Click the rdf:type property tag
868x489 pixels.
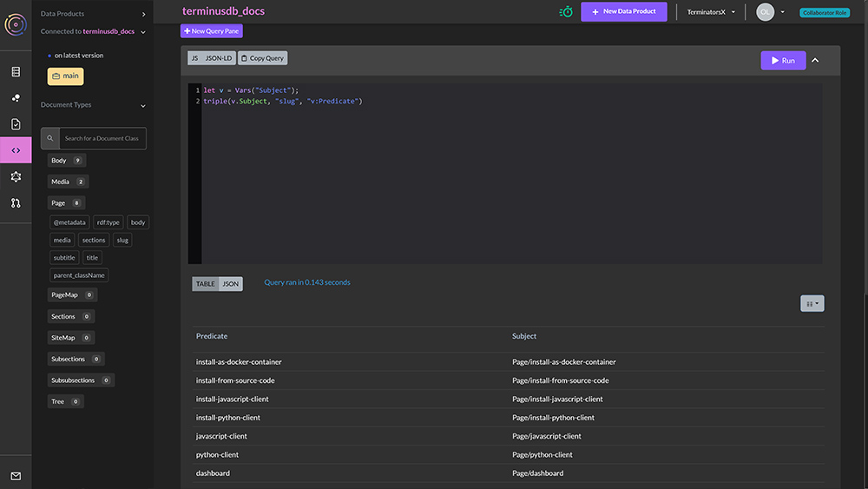pyautogui.click(x=108, y=222)
